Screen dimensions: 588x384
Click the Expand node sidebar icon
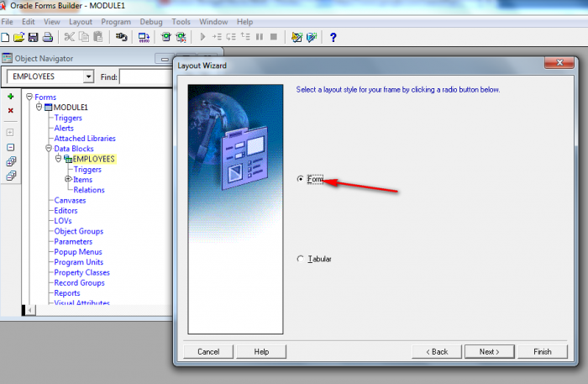point(10,133)
